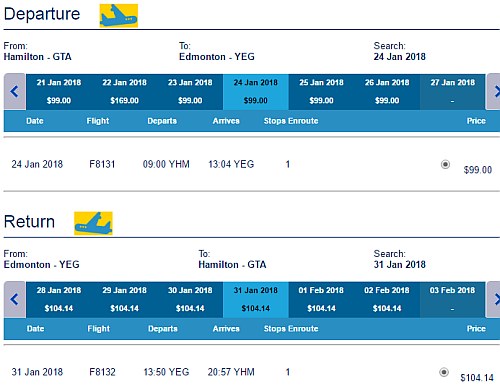
Task: Go to previous departure dates arrow
Action: tap(15, 92)
